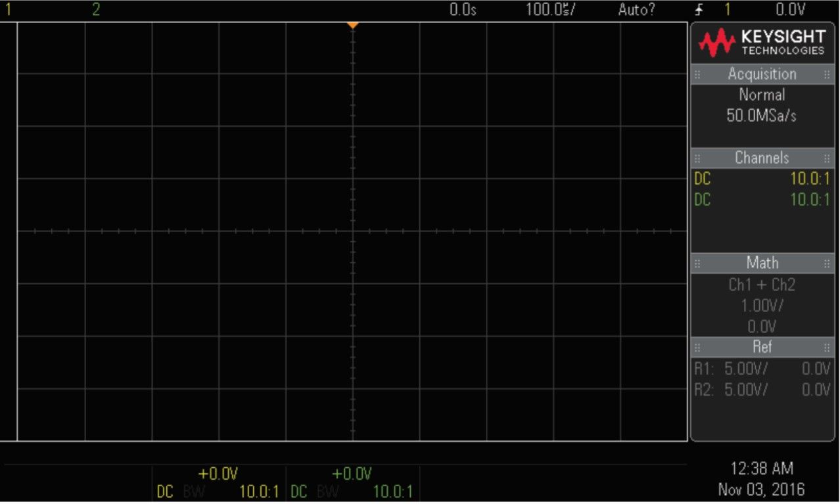Toggle dimmed BW limit in green bottom section
This screenshot has height=504, width=840.
pyautogui.click(x=327, y=492)
